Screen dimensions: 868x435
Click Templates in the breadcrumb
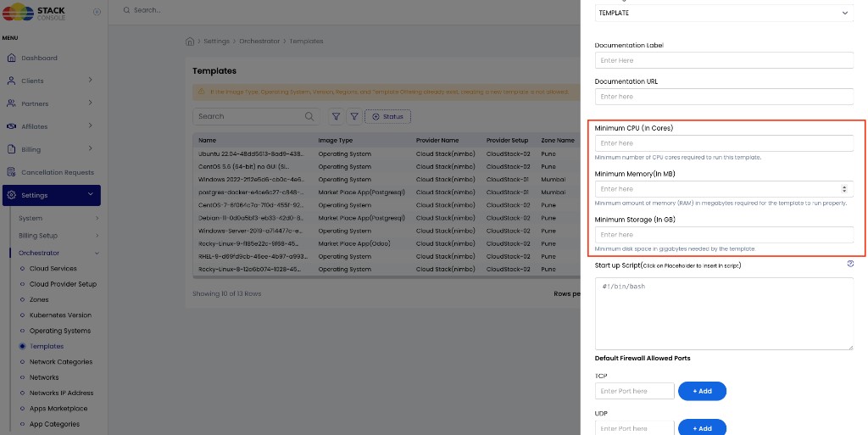point(306,41)
